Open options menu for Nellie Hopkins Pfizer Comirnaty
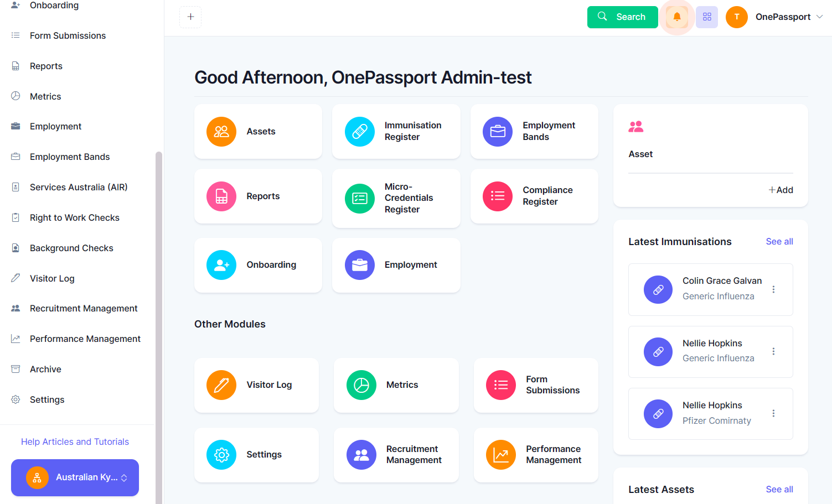Image resolution: width=832 pixels, height=504 pixels. tap(773, 413)
